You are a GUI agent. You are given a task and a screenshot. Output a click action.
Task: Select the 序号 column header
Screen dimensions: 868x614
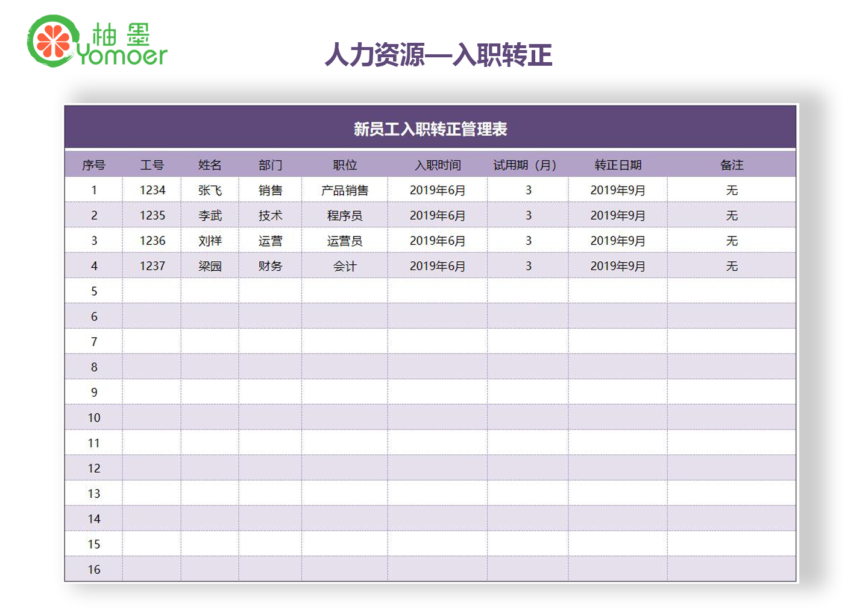pyautogui.click(x=94, y=165)
